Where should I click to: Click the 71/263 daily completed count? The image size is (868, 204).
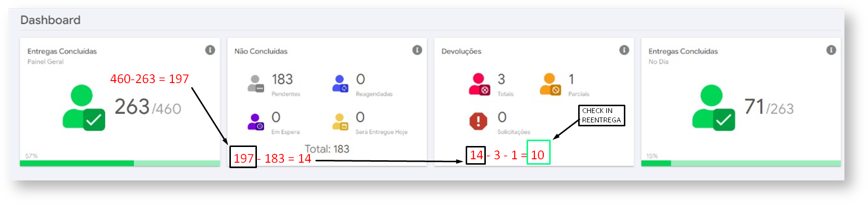click(x=769, y=107)
